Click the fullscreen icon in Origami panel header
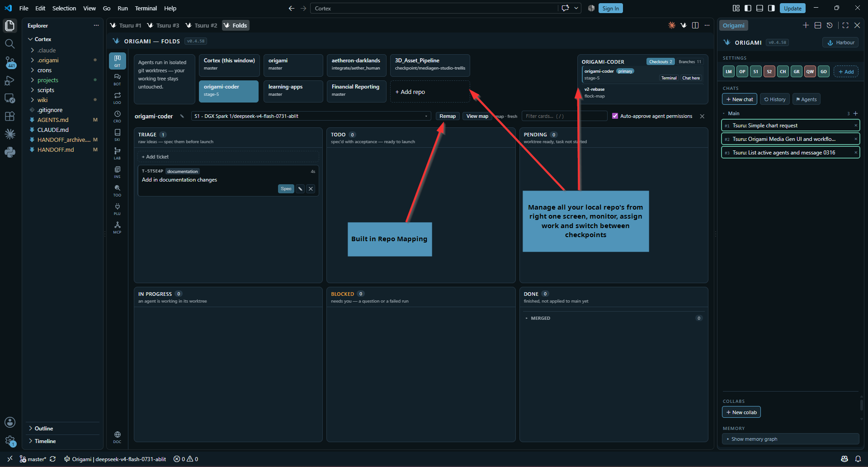Viewport: 868px width, 467px height. (845, 25)
